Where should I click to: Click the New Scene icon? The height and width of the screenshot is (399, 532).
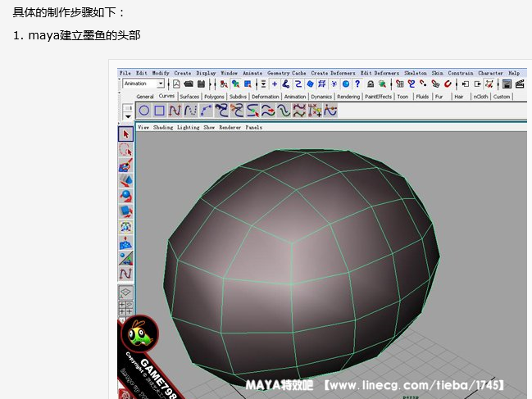(176, 84)
